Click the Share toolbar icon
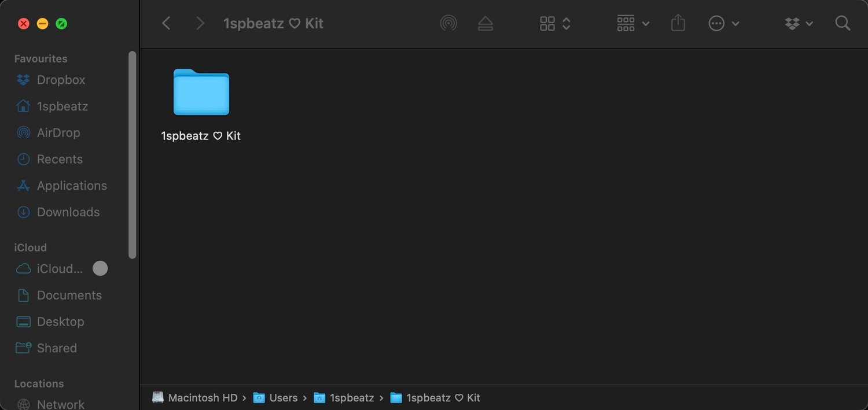Image resolution: width=868 pixels, height=410 pixels. coord(678,23)
